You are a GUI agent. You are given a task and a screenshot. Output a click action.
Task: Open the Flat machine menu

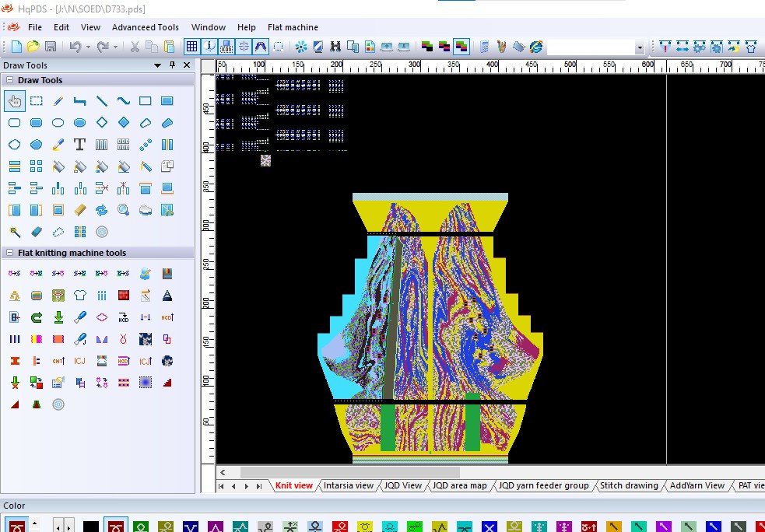[293, 27]
